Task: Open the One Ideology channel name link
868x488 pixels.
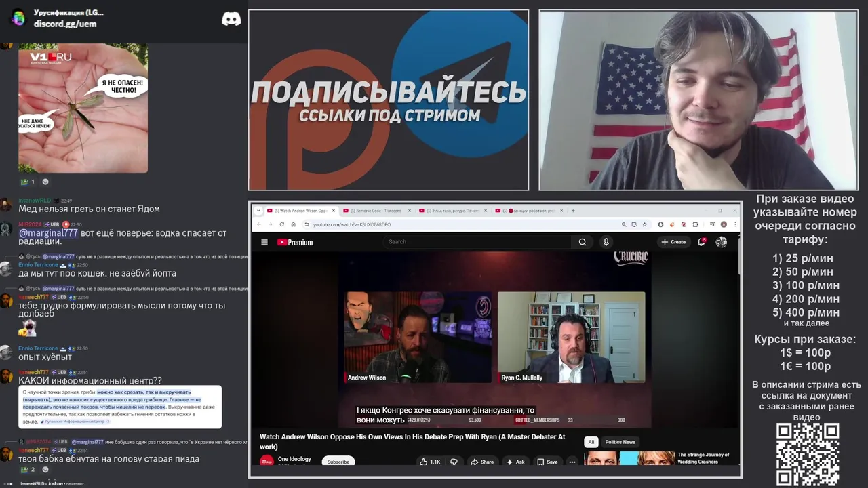Action: click(x=294, y=459)
